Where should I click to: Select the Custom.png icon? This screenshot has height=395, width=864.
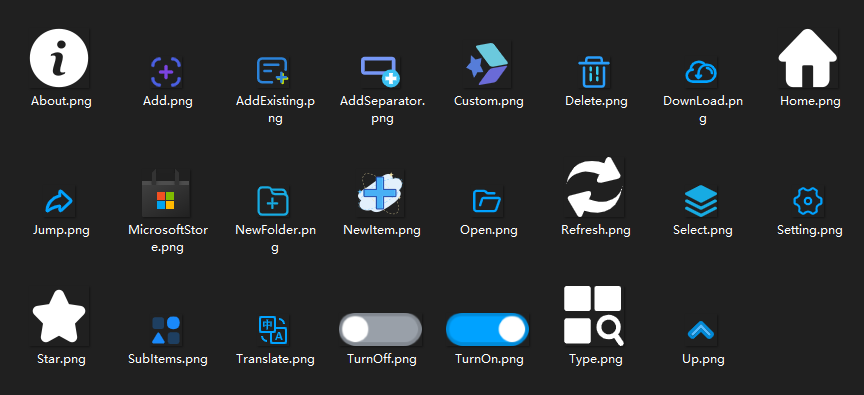point(487,64)
